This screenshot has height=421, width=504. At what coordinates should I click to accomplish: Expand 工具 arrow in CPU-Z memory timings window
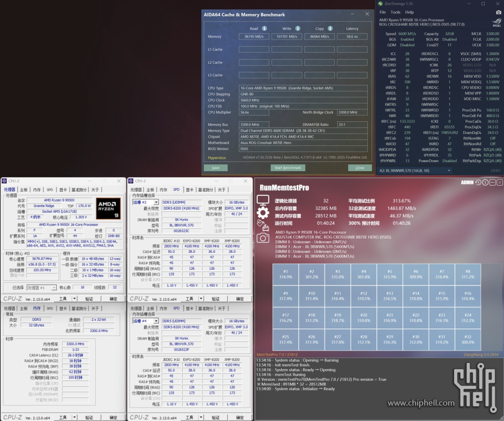pyautogui.click(x=74, y=417)
